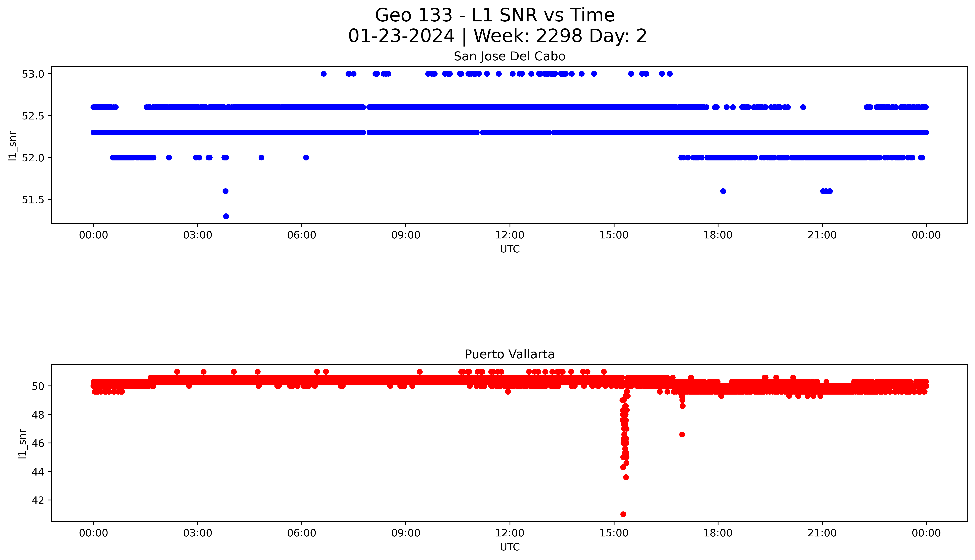975x560 pixels.
Task: Click the lone blue 52.0 point near 06:00
Action: tap(306, 158)
